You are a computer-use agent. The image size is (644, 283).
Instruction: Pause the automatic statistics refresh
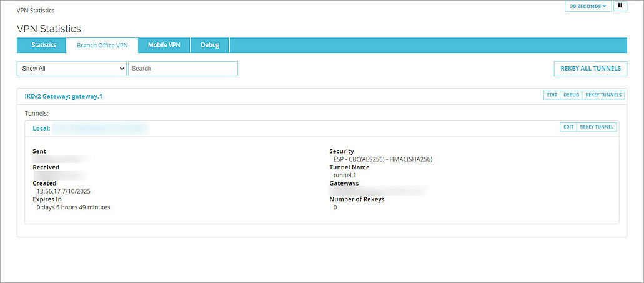tap(620, 6)
